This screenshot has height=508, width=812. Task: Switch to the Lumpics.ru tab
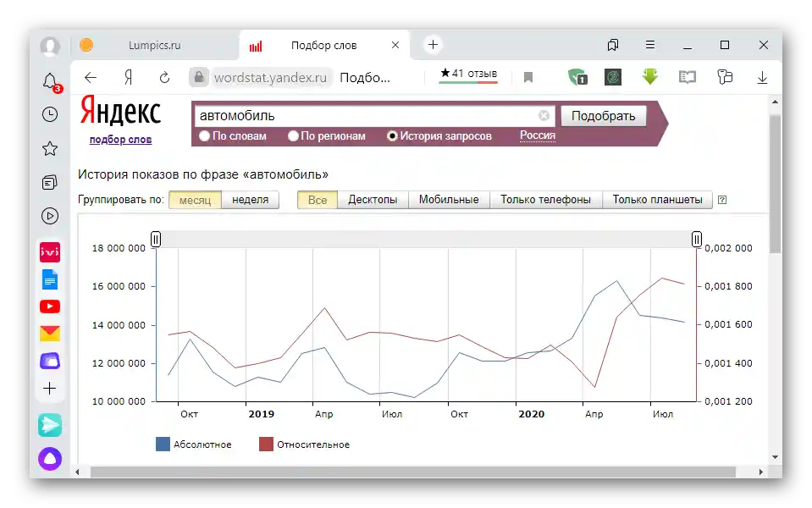coord(154,45)
